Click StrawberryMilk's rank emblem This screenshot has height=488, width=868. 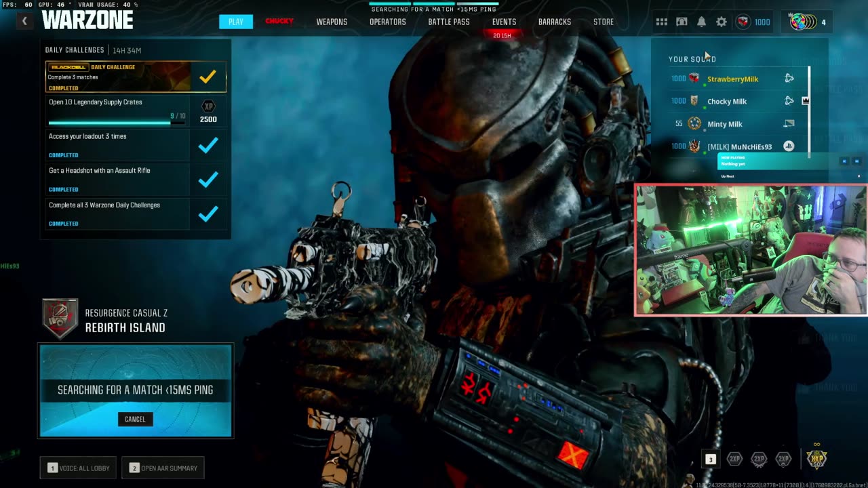pos(694,79)
